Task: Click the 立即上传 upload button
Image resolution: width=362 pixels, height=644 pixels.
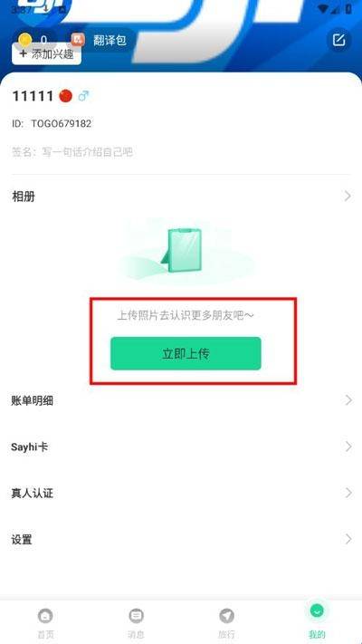Action: [186, 353]
